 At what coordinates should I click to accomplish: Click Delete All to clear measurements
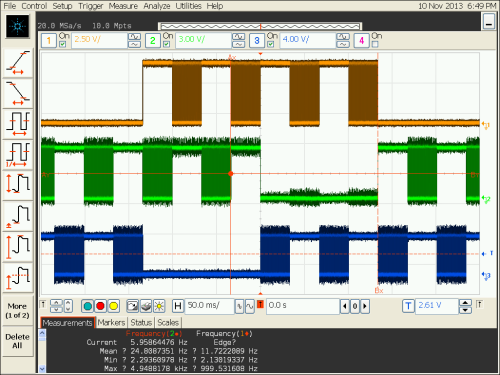17,341
